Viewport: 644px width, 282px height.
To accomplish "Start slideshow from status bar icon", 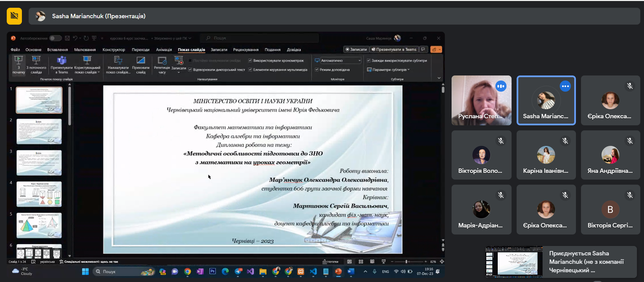I will (384, 261).
